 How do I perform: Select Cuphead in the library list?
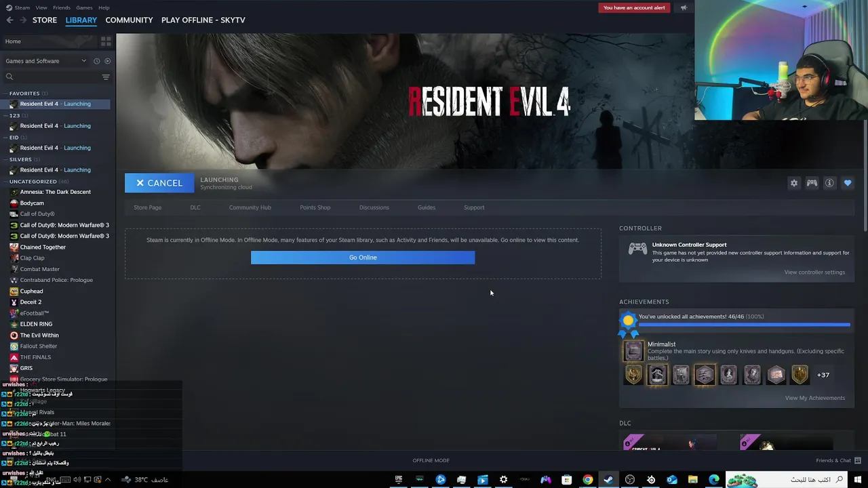(31, 291)
